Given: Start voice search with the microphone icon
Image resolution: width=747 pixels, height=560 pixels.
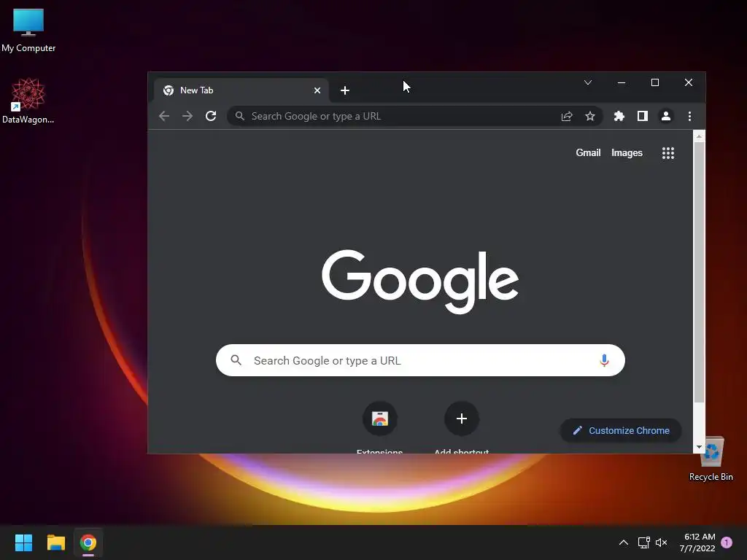Looking at the screenshot, I should [x=604, y=360].
